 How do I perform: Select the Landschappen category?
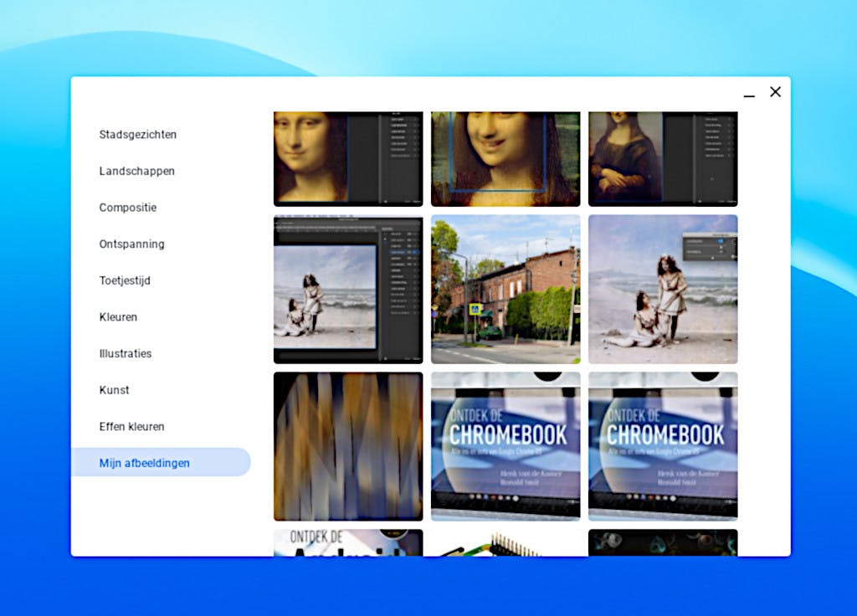pos(137,171)
